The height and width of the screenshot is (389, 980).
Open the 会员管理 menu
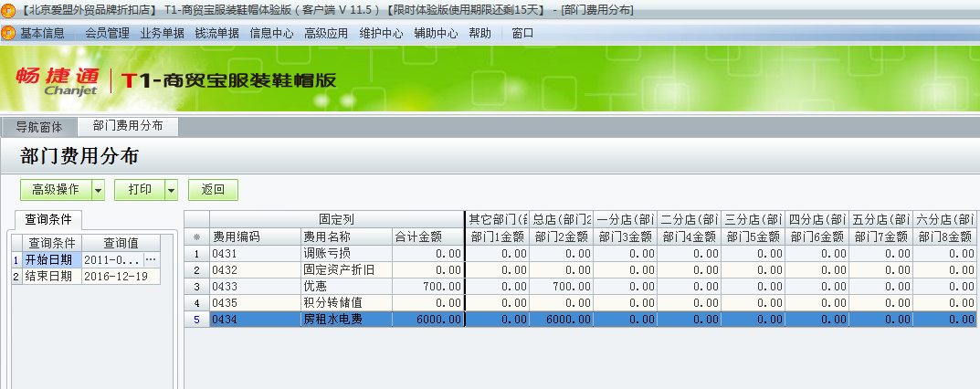click(108, 33)
